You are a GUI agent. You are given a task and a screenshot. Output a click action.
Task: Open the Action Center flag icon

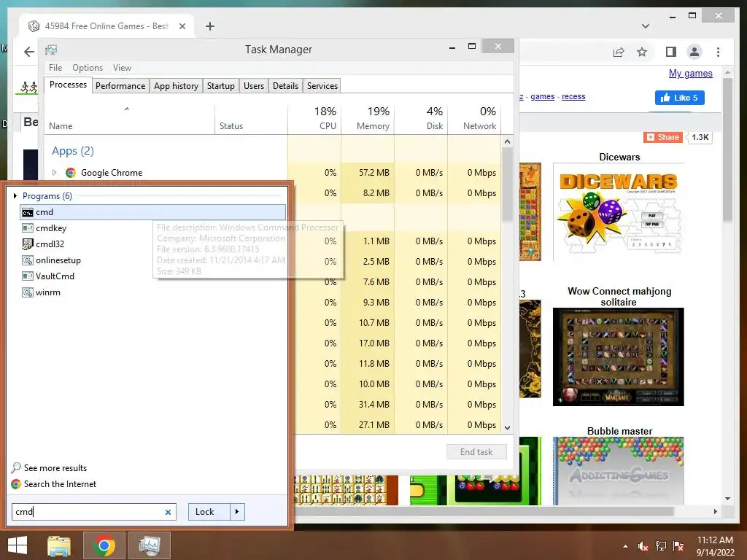pos(678,546)
